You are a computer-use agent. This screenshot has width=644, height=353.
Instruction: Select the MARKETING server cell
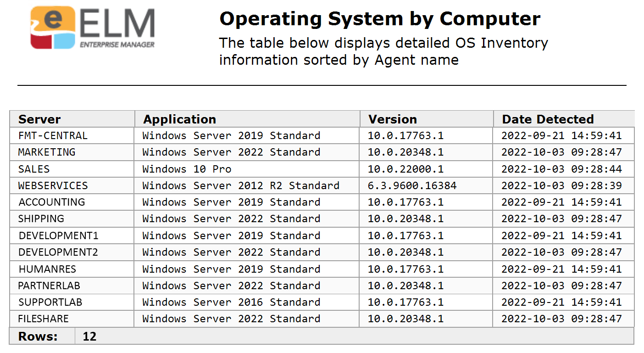click(72, 152)
